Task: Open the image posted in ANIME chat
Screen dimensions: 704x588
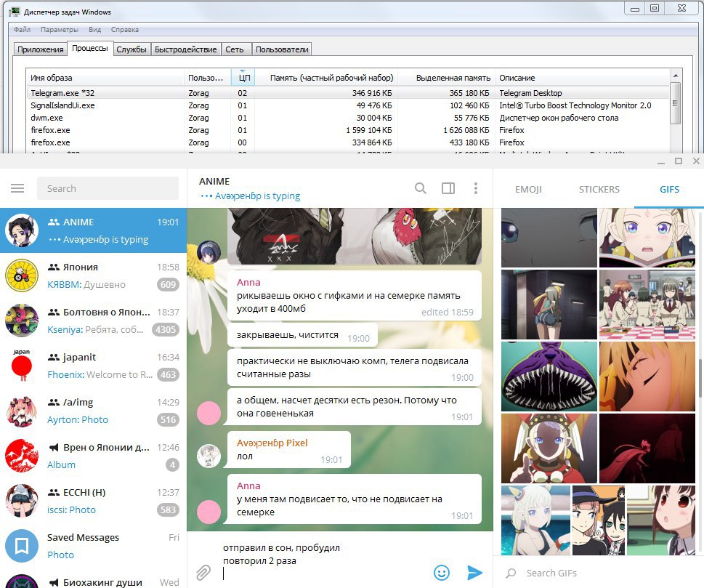Action: 355,235
